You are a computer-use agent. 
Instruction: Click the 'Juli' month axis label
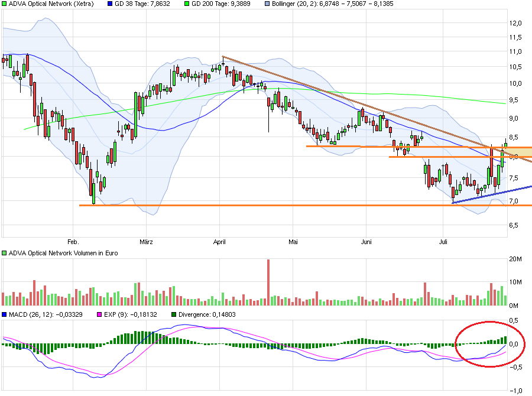443,242
